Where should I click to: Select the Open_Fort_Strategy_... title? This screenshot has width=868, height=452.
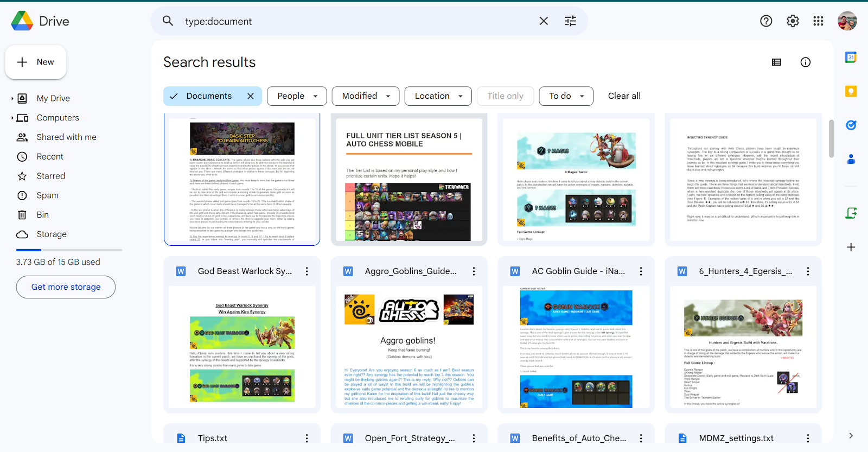[410, 438]
